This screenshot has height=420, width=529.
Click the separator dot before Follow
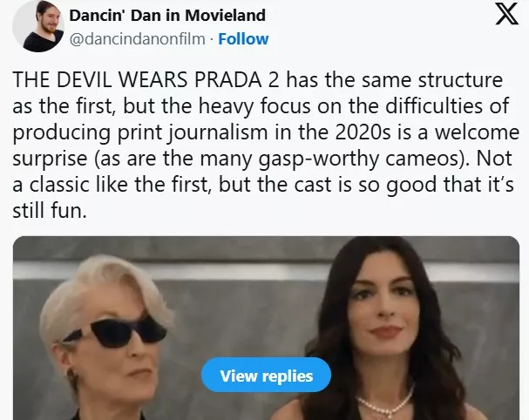(x=212, y=40)
